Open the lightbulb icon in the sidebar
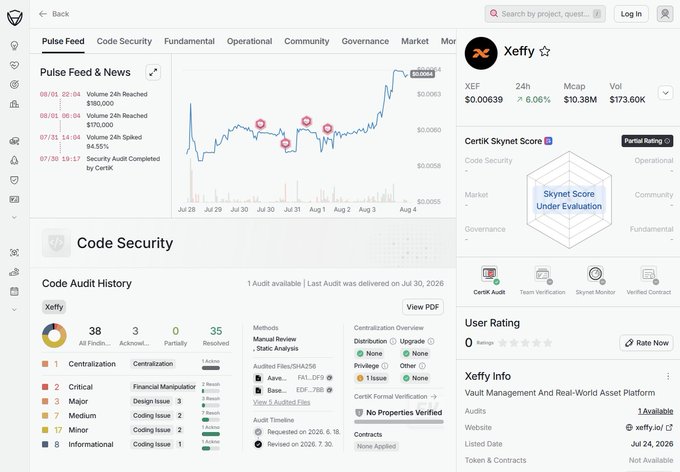This screenshot has height=472, width=680. [x=14, y=46]
